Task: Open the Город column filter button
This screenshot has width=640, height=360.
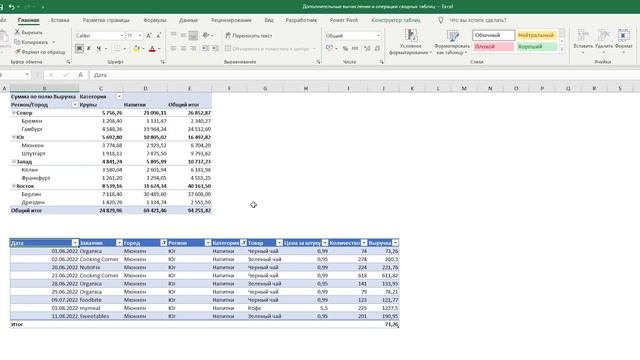Action: (164, 243)
